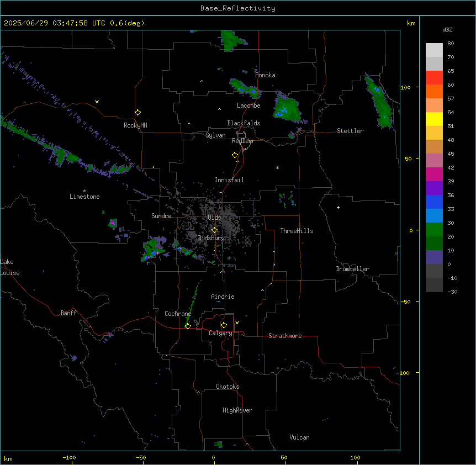Click the yellow v marker east of Calgary

point(237,323)
